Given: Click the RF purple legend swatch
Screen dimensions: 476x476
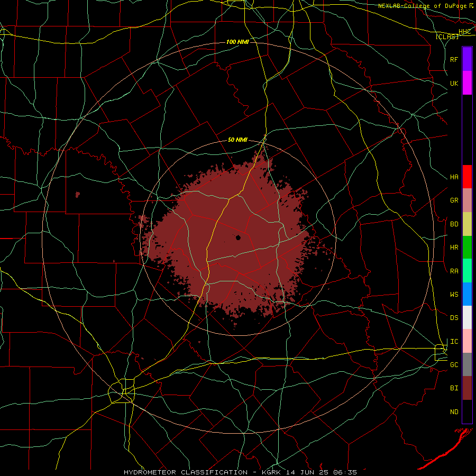Looking at the screenshot, I should click(467, 59).
